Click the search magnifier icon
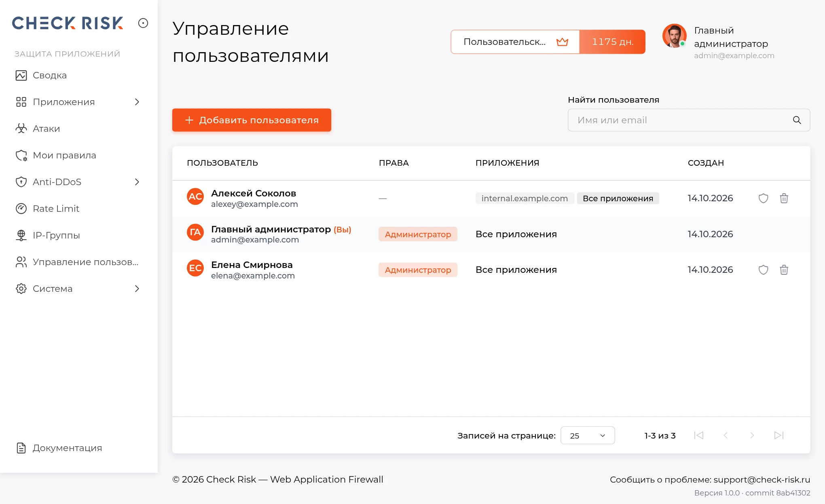Screen dimensions: 825x504 tap(797, 120)
